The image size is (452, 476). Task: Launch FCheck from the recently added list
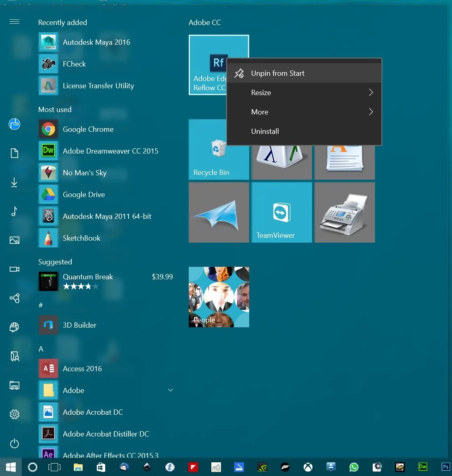(x=105, y=64)
